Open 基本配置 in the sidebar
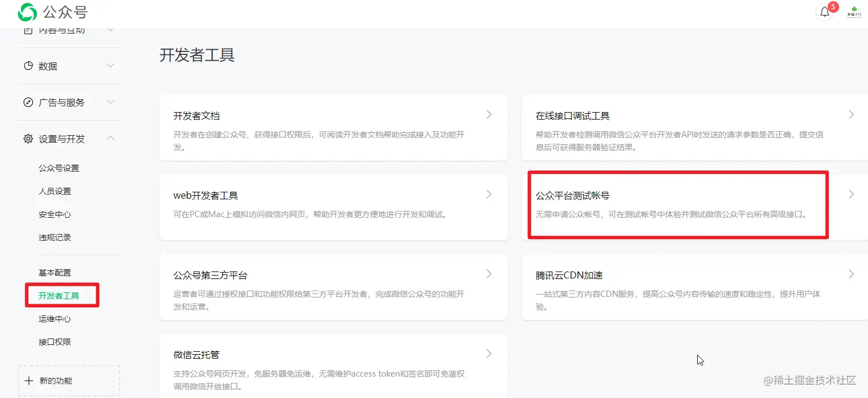Image resolution: width=868 pixels, height=398 pixels. pyautogui.click(x=55, y=273)
